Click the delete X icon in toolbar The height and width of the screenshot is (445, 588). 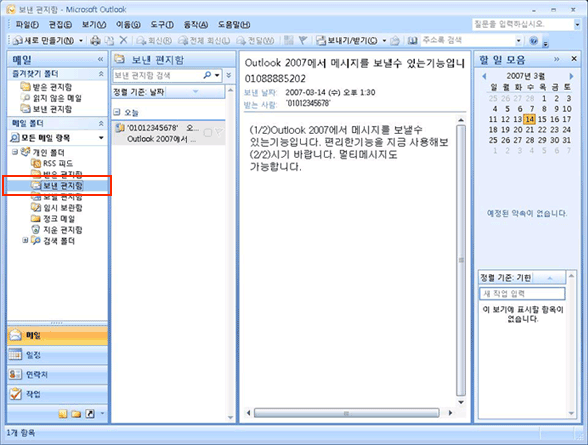coord(123,40)
